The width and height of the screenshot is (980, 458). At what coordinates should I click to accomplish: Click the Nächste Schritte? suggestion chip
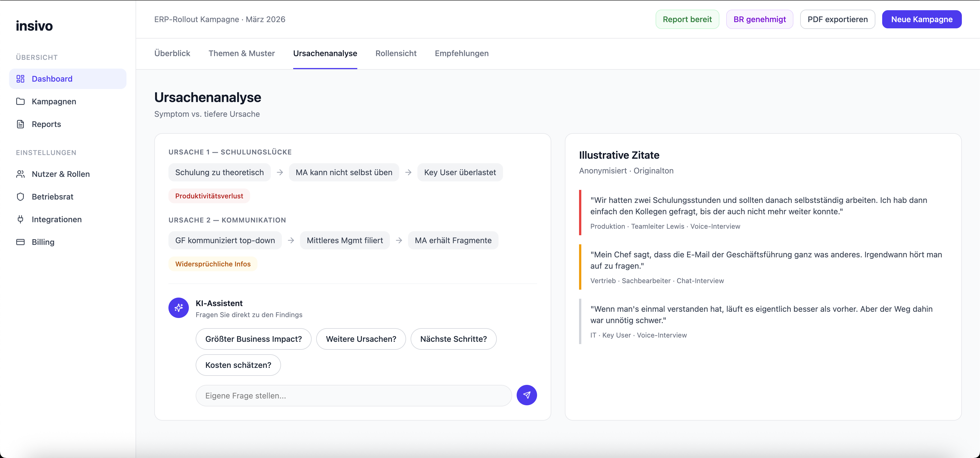click(453, 339)
